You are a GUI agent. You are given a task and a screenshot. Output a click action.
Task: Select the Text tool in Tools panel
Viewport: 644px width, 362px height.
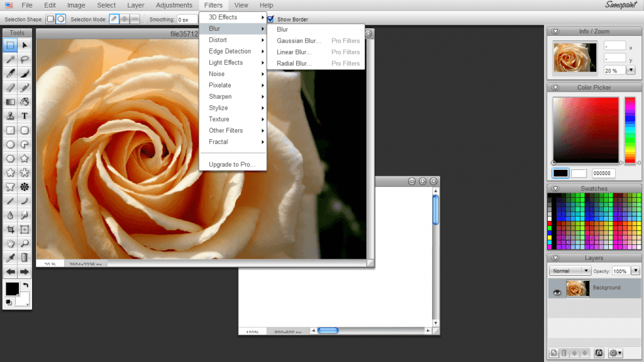(x=25, y=116)
